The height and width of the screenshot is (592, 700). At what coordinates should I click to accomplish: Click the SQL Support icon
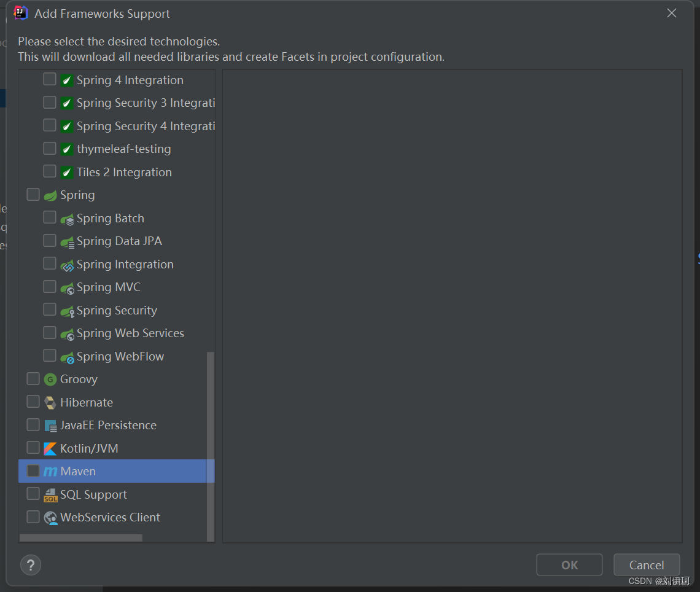pos(50,495)
